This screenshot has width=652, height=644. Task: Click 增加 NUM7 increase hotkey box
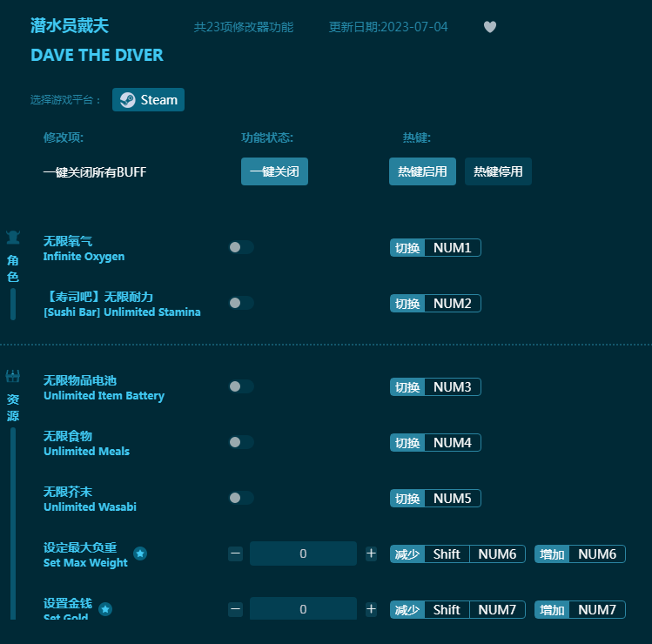click(x=580, y=609)
